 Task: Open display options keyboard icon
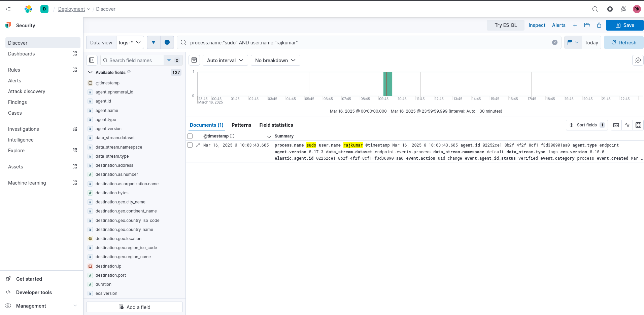pos(616,125)
